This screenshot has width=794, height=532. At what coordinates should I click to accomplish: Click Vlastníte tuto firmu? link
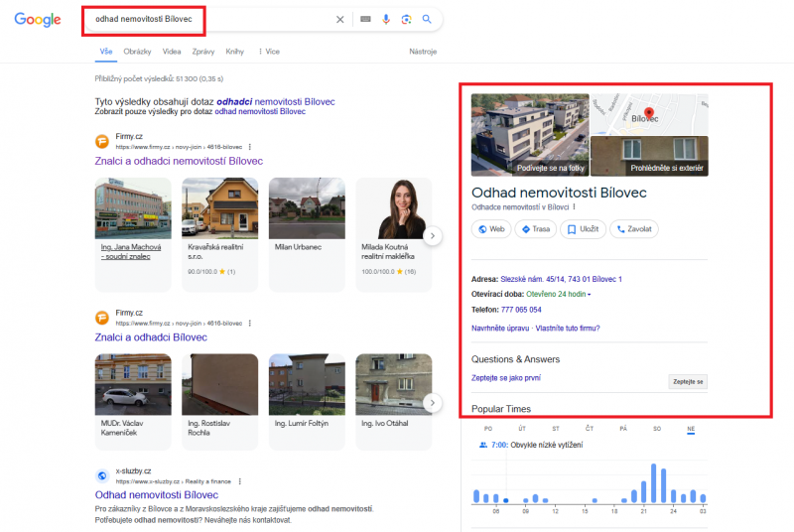coord(568,328)
